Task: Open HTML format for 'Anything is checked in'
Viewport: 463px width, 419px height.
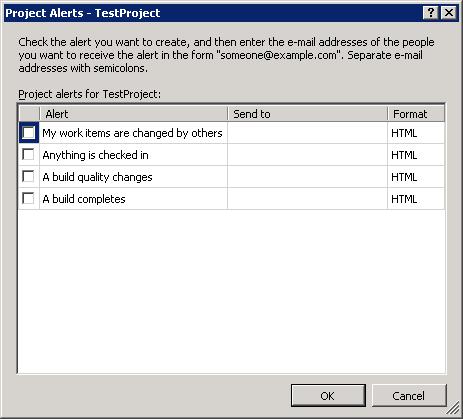Action: pos(416,155)
